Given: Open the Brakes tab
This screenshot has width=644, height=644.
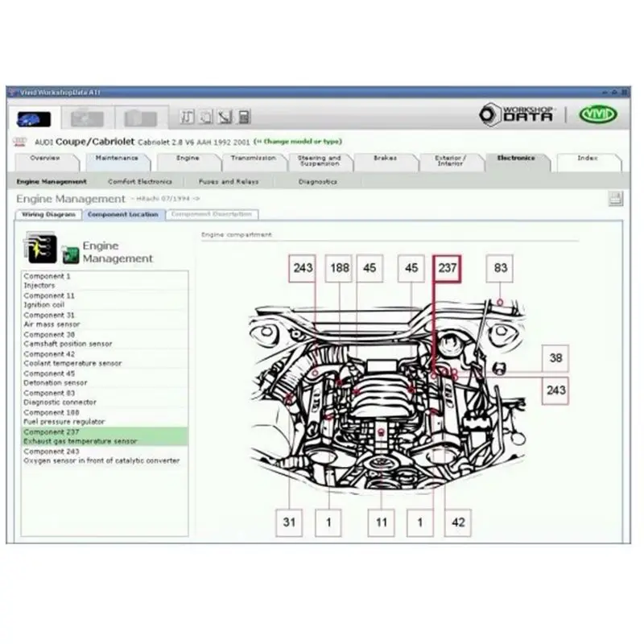Looking at the screenshot, I should pyautogui.click(x=386, y=159).
